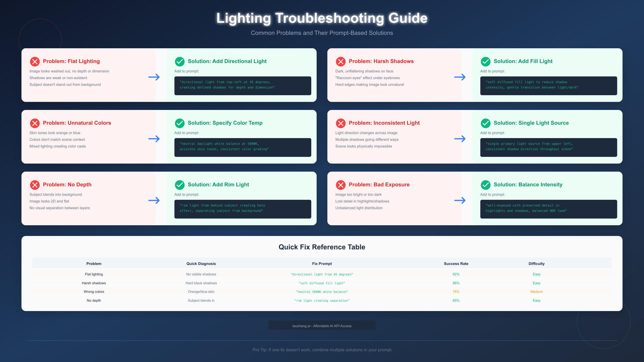644x362 pixels.
Task: Click the green check icon beside Add Directional Light
Action: [x=180, y=61]
